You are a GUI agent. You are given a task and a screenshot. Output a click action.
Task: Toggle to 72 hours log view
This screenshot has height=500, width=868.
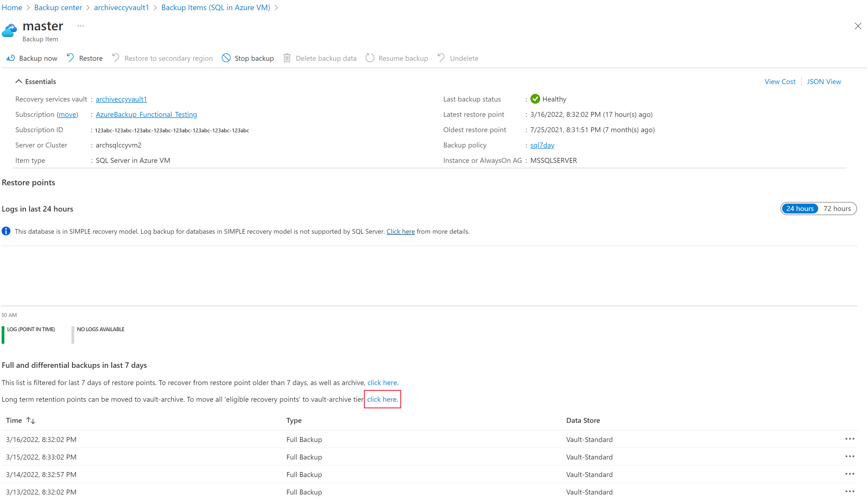tap(837, 208)
